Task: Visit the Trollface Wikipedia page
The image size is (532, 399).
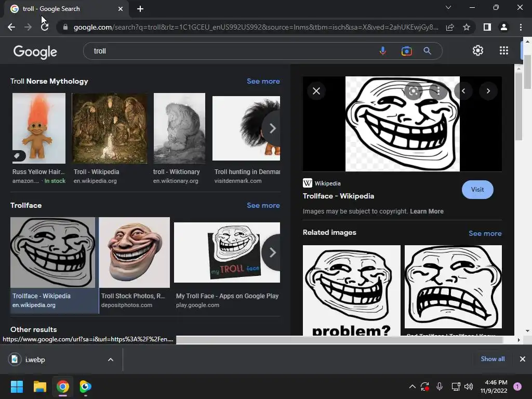Action: (x=477, y=190)
